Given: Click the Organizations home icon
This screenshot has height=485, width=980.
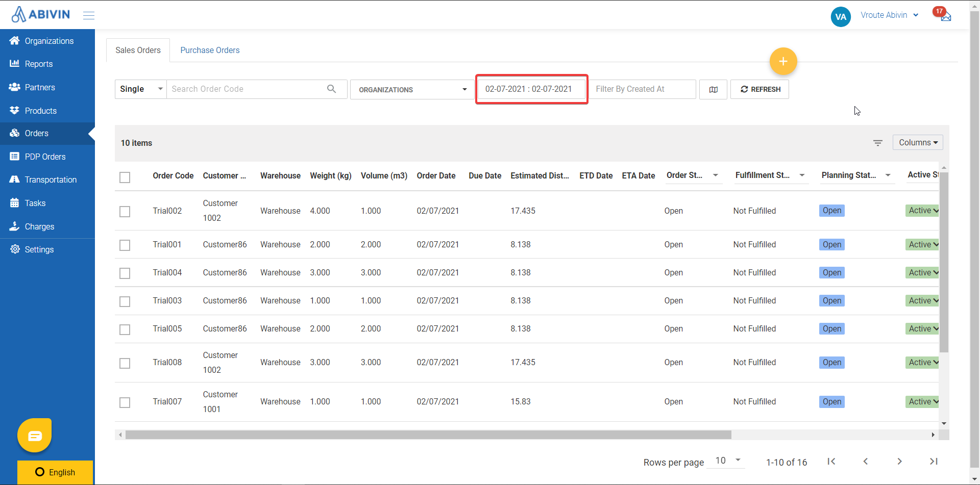Looking at the screenshot, I should click(x=14, y=41).
